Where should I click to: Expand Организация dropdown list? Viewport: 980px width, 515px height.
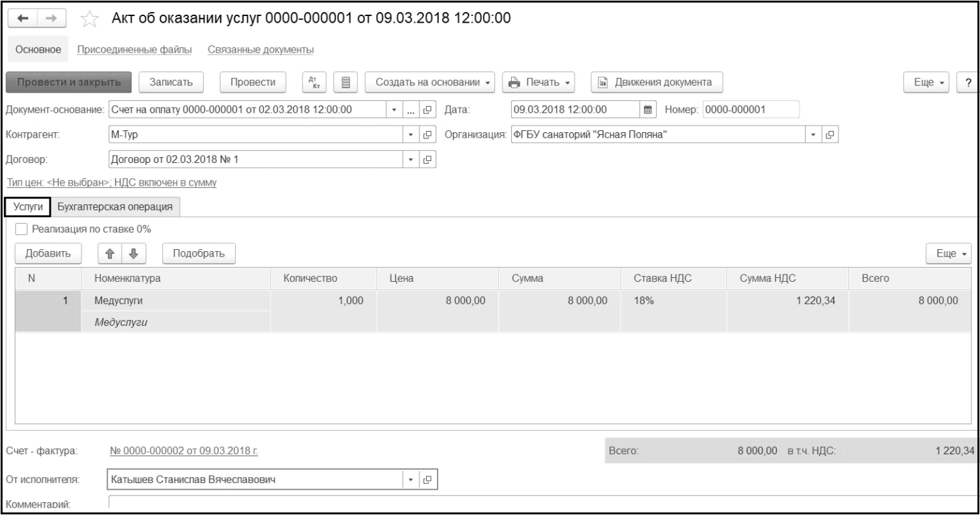[x=813, y=134]
